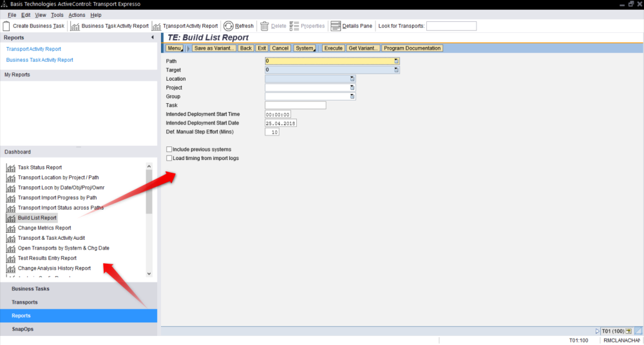Click the Create Business Task clipboard icon
644x345 pixels.
[6, 26]
